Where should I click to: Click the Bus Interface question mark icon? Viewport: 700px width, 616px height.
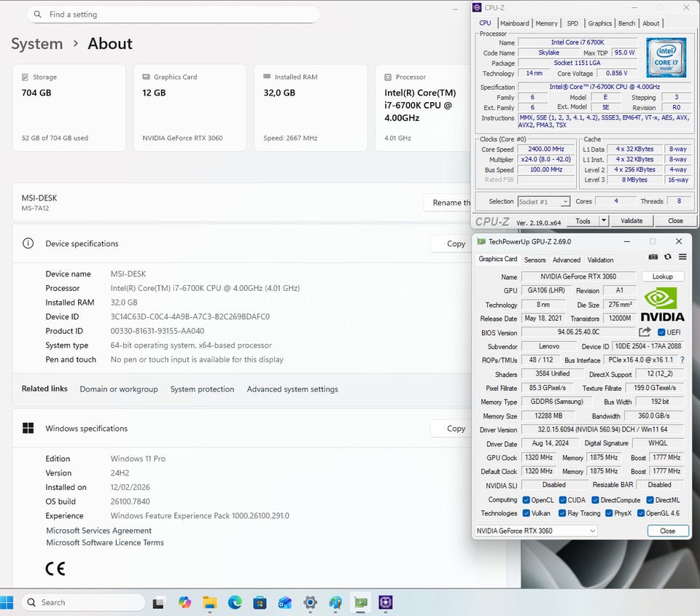682,360
